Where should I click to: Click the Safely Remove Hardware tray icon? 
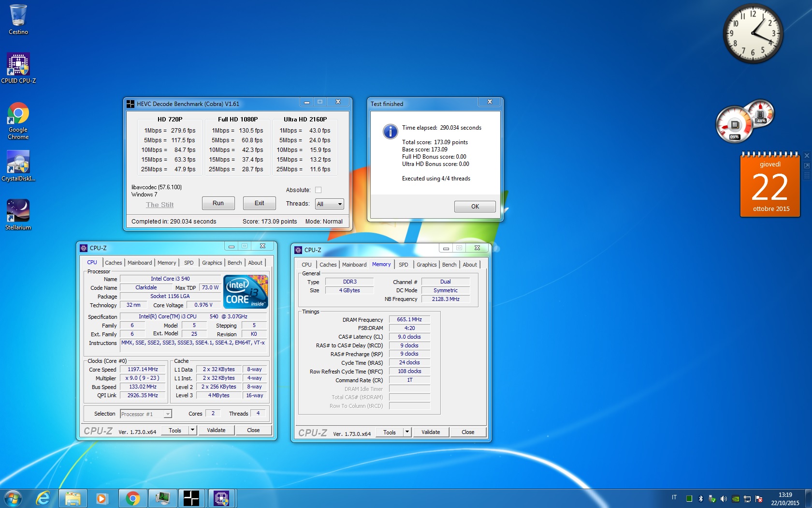pos(712,498)
